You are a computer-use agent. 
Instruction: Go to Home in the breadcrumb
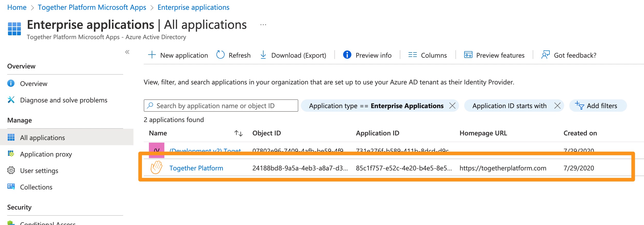click(x=17, y=7)
